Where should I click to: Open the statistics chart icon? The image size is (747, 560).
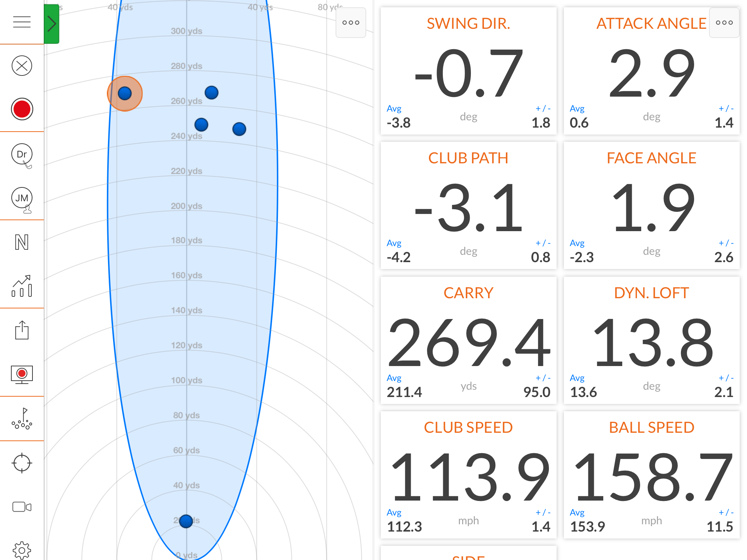22,286
